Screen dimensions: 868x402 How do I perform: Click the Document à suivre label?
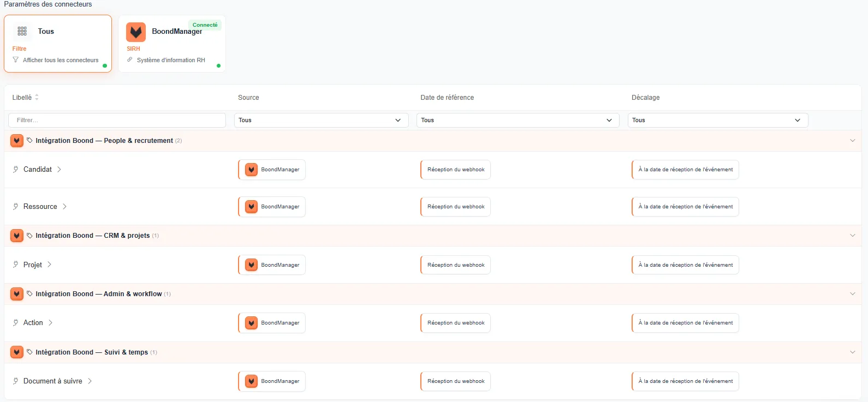point(53,381)
